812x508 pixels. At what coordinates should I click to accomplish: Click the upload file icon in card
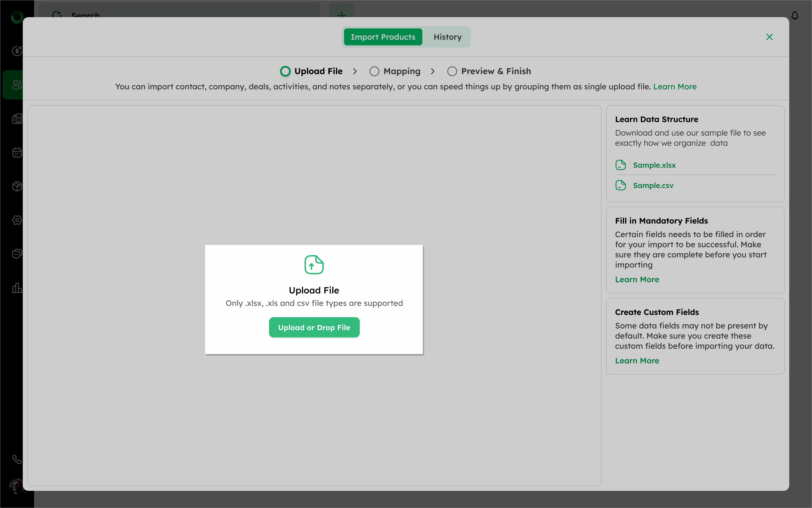(x=314, y=265)
